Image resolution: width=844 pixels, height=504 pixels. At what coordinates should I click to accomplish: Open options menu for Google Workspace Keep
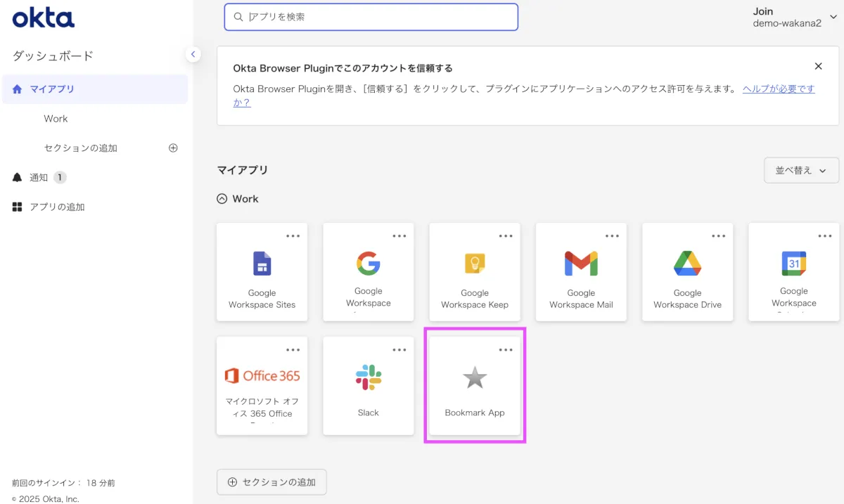[506, 236]
